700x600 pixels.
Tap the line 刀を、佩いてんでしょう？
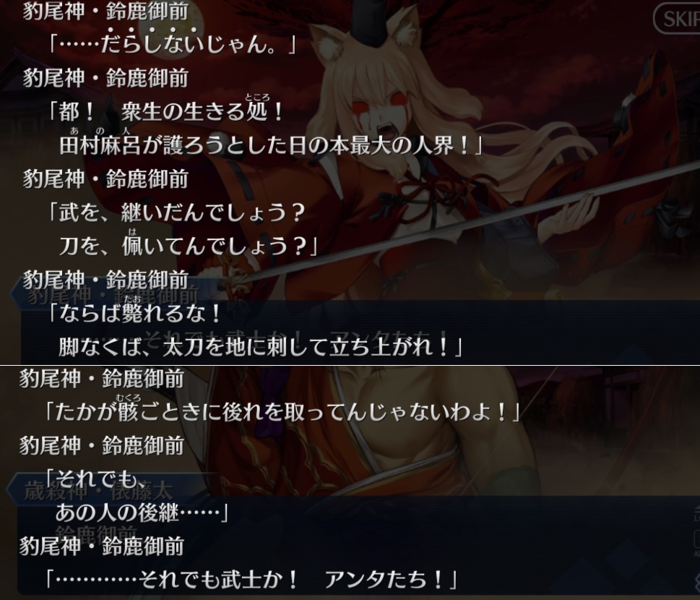pos(189,247)
